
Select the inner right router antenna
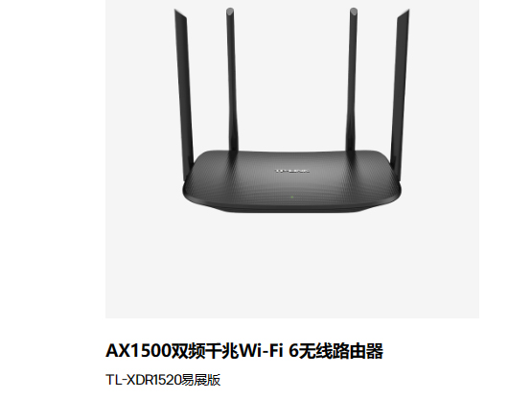click(352, 80)
